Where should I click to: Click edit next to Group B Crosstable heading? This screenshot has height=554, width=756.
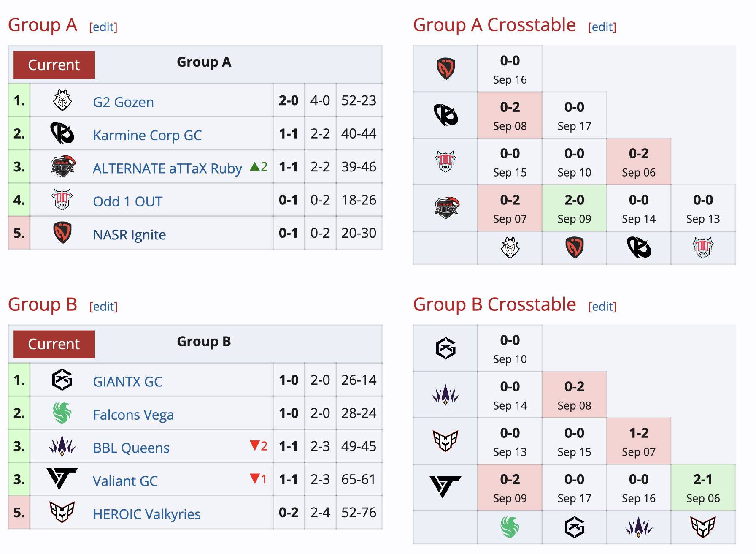point(602,307)
